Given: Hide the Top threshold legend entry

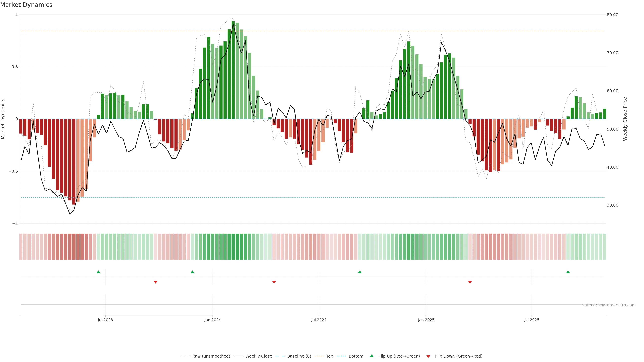Looking at the screenshot, I should point(330,356).
